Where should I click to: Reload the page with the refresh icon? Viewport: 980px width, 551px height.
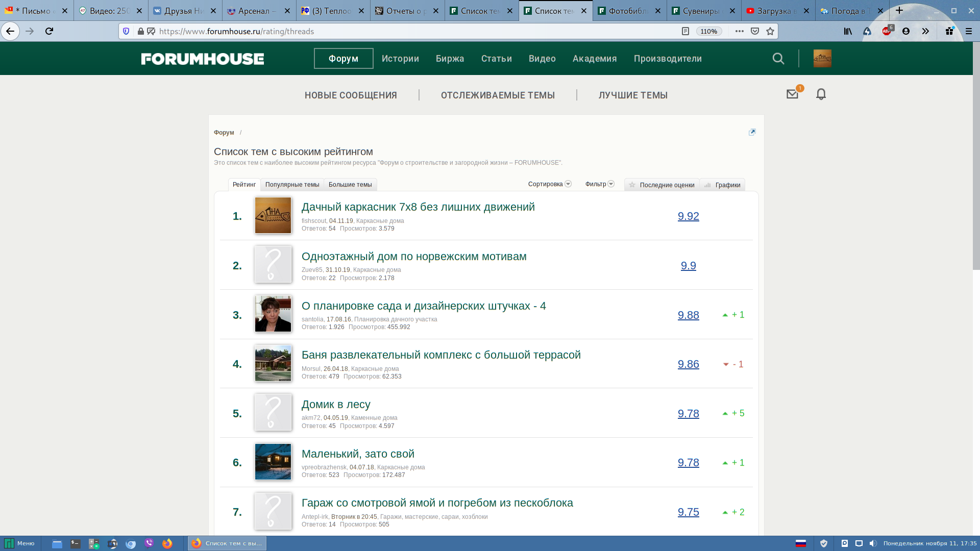49,31
